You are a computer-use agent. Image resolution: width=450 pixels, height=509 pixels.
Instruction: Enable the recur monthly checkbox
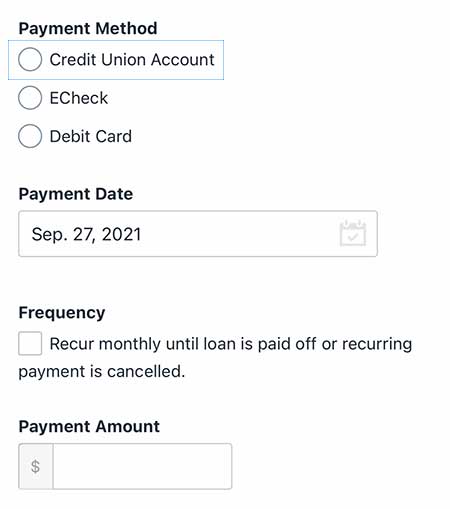click(x=30, y=343)
